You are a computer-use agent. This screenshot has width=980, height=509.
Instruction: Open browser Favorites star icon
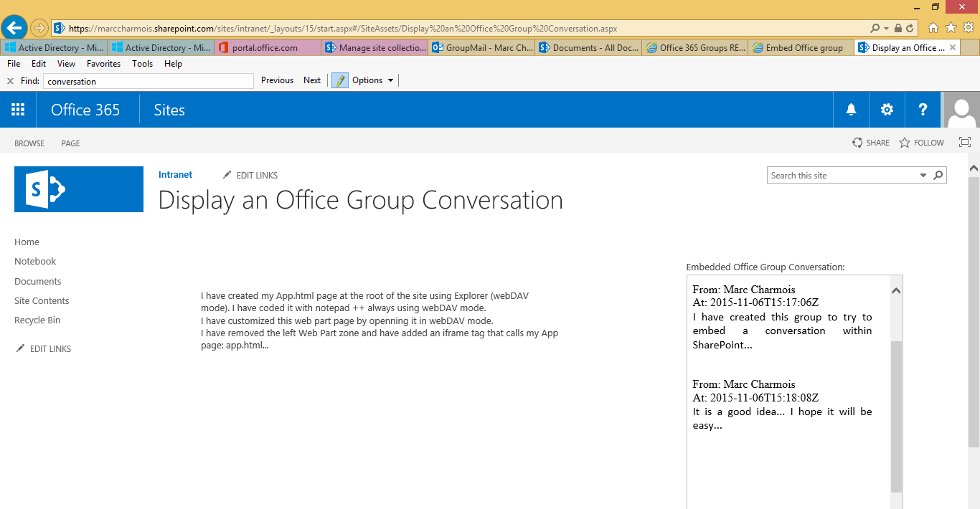tap(951, 28)
